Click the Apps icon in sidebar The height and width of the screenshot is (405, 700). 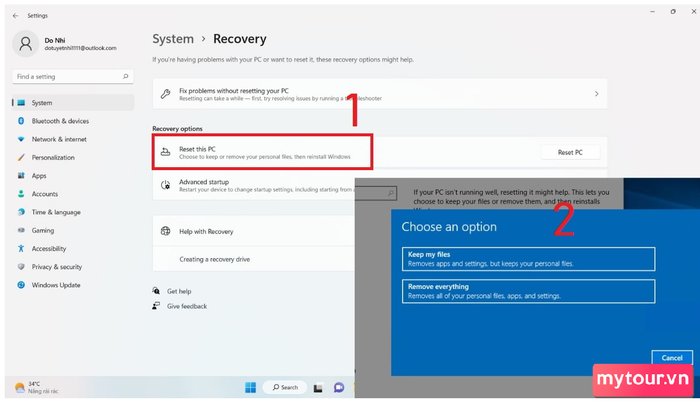click(x=21, y=175)
